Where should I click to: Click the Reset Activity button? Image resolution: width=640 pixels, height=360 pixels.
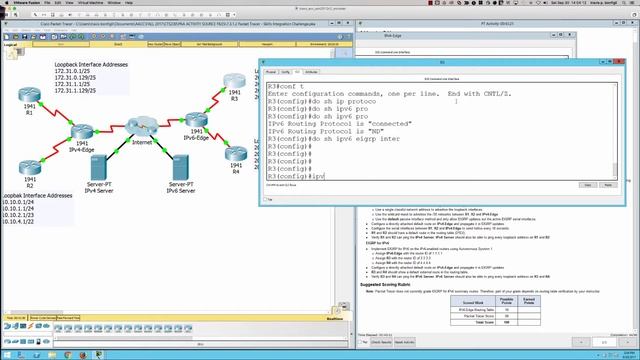(x=404, y=342)
